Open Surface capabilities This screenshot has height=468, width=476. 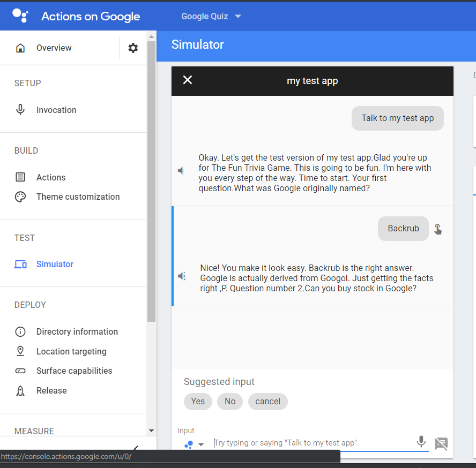[75, 371]
